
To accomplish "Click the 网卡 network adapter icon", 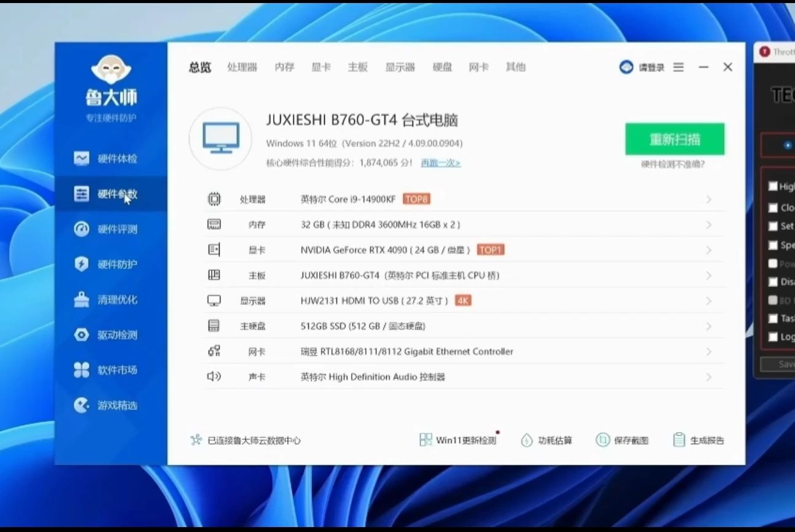I will [214, 352].
